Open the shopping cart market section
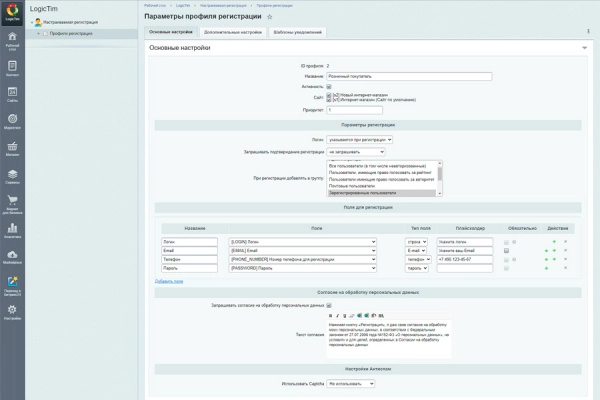This screenshot has width=600, height=400. (x=12, y=204)
